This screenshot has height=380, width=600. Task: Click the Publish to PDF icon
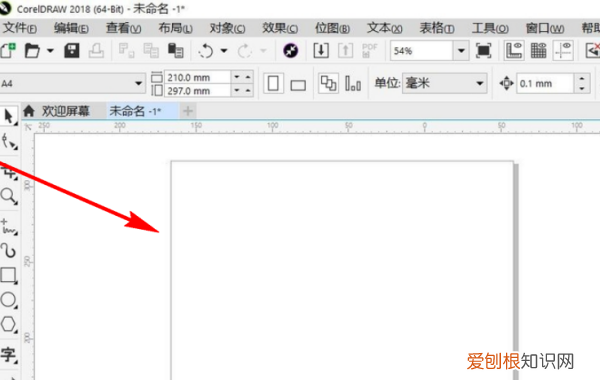pyautogui.click(x=369, y=50)
